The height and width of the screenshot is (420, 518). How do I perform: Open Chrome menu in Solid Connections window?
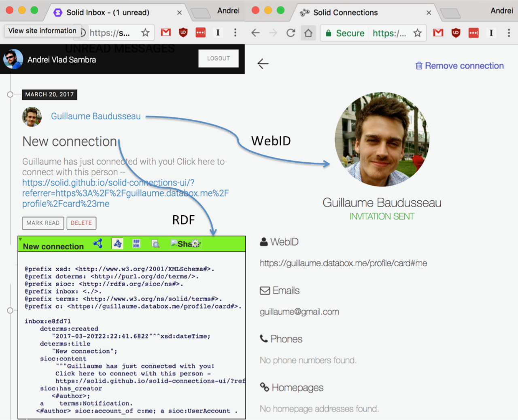[509, 33]
